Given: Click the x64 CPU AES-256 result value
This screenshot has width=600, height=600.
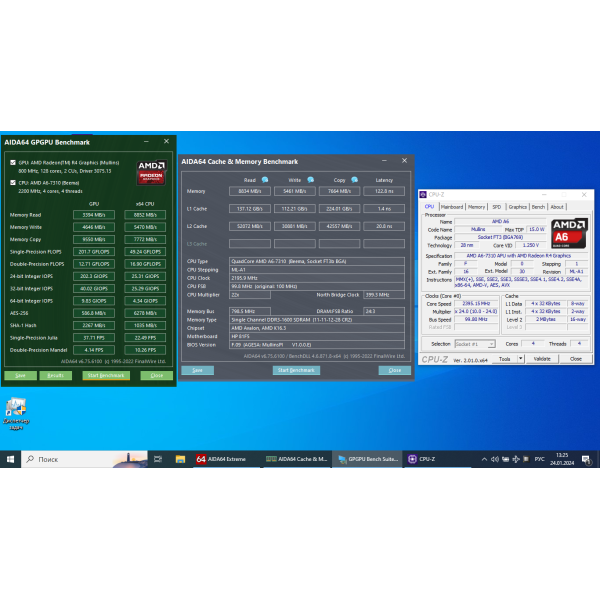Looking at the screenshot, I should [x=145, y=313].
